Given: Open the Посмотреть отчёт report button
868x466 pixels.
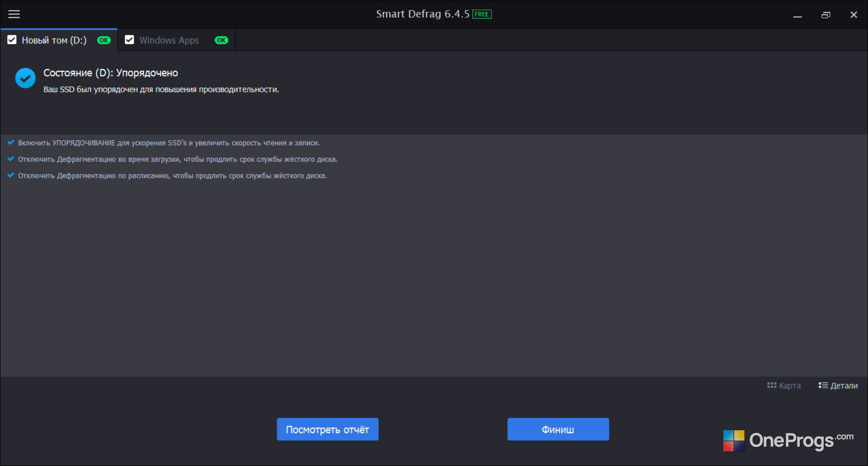Looking at the screenshot, I should 328,429.
